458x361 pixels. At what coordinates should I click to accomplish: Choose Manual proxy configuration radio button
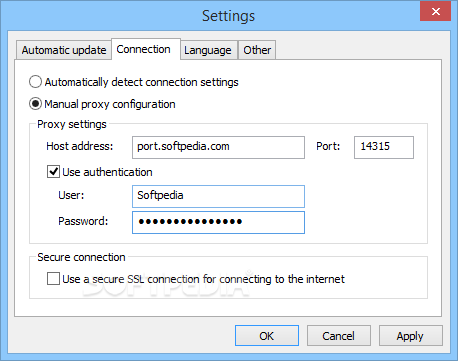pyautogui.click(x=35, y=104)
